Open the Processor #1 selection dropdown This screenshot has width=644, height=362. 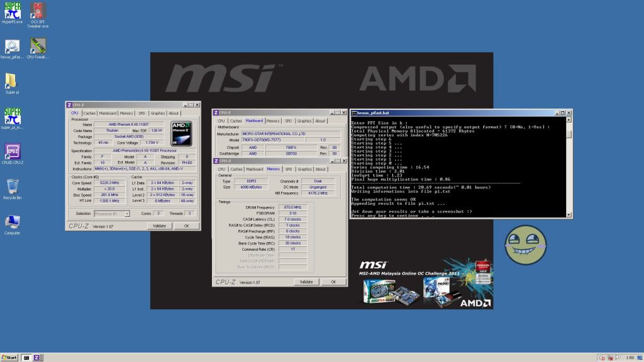(112, 214)
